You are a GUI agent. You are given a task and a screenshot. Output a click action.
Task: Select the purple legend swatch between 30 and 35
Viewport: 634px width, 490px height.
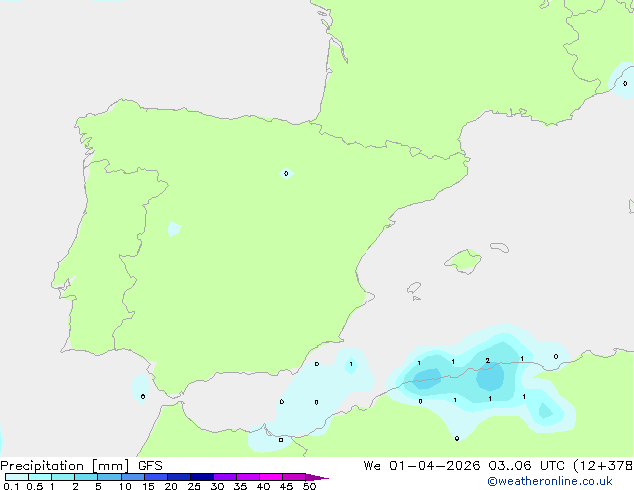[x=225, y=477]
